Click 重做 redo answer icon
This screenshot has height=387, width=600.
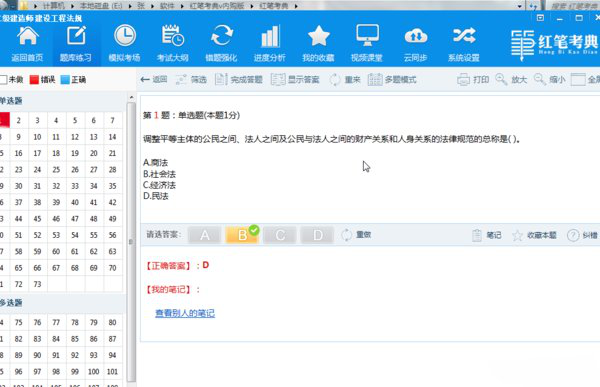346,235
